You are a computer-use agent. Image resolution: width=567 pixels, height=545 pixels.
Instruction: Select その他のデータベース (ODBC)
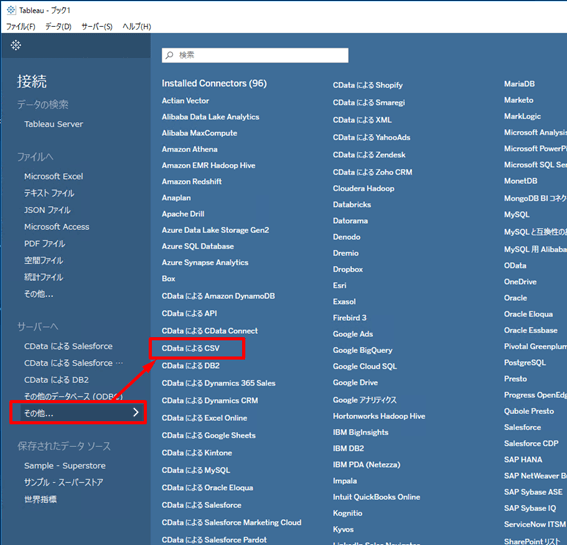click(x=73, y=396)
